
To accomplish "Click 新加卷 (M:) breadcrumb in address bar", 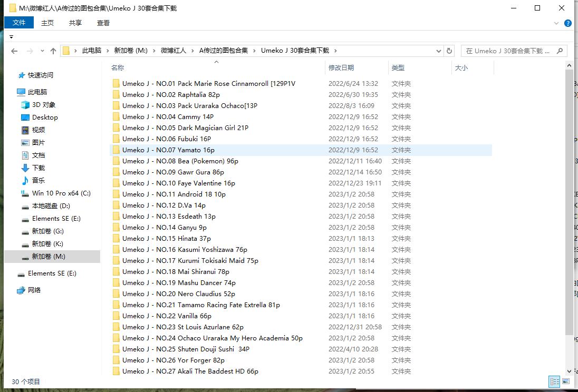I will tap(130, 51).
